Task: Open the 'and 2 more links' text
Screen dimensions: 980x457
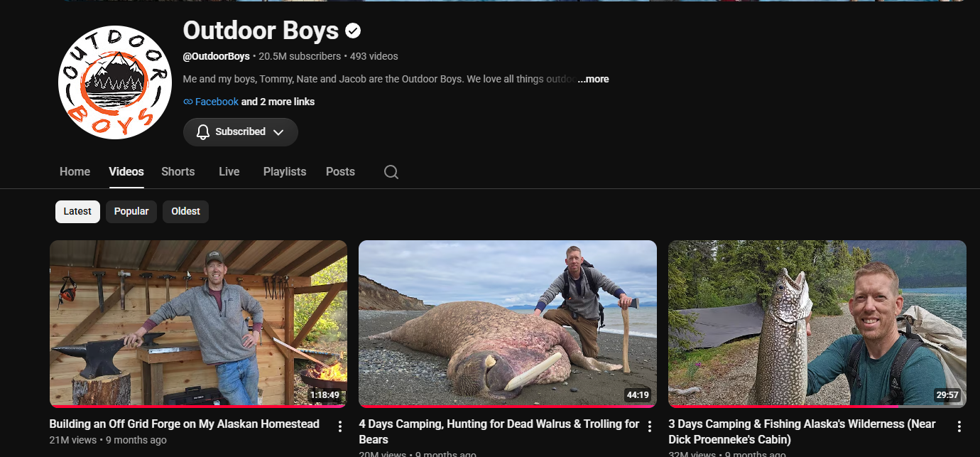Action: point(278,102)
